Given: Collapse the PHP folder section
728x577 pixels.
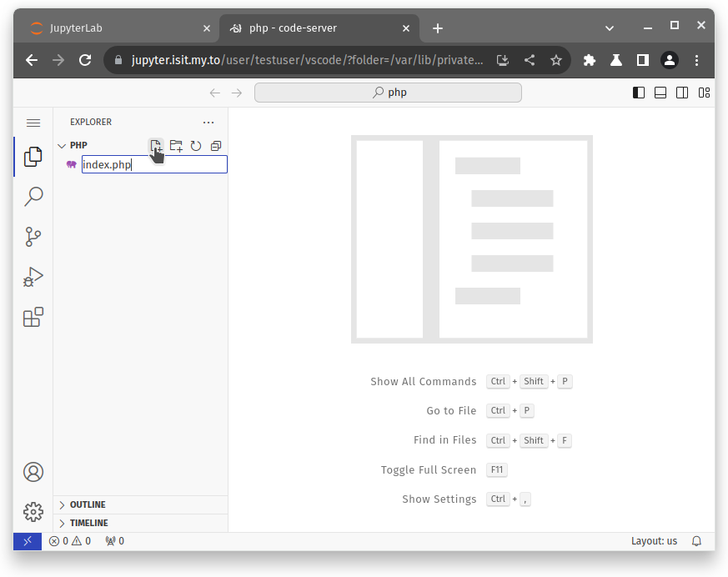Looking at the screenshot, I should click(x=62, y=146).
